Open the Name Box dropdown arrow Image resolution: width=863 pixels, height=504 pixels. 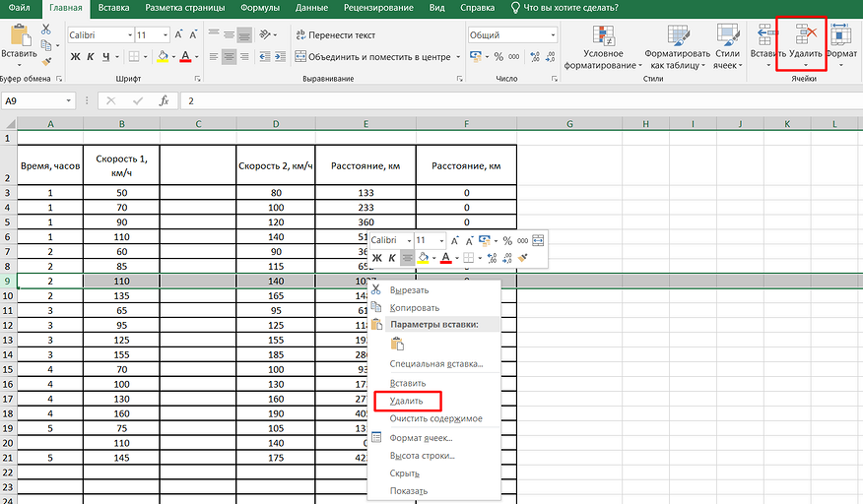pos(68,100)
